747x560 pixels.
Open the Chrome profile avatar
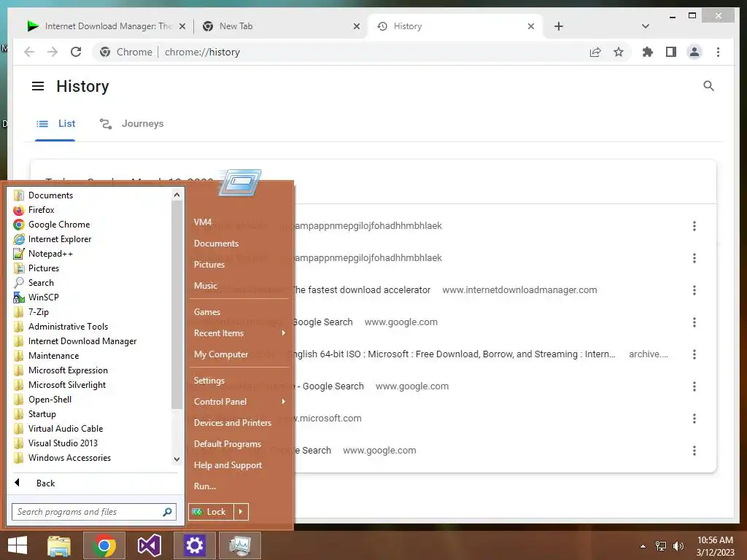pyautogui.click(x=694, y=52)
